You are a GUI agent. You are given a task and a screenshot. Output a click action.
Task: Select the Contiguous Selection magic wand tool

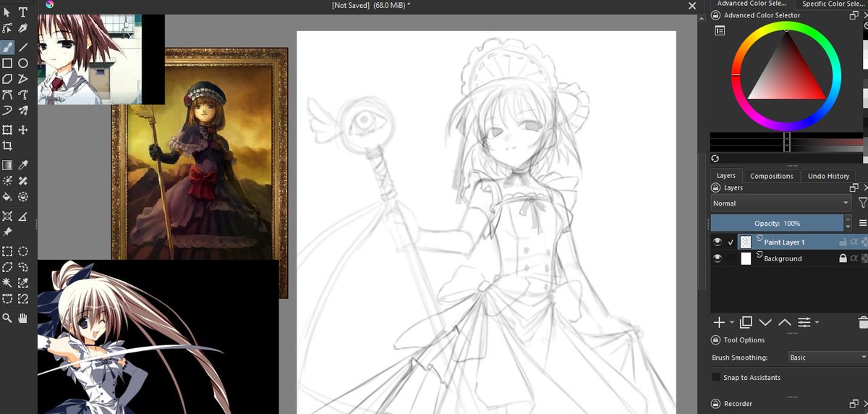click(x=7, y=283)
